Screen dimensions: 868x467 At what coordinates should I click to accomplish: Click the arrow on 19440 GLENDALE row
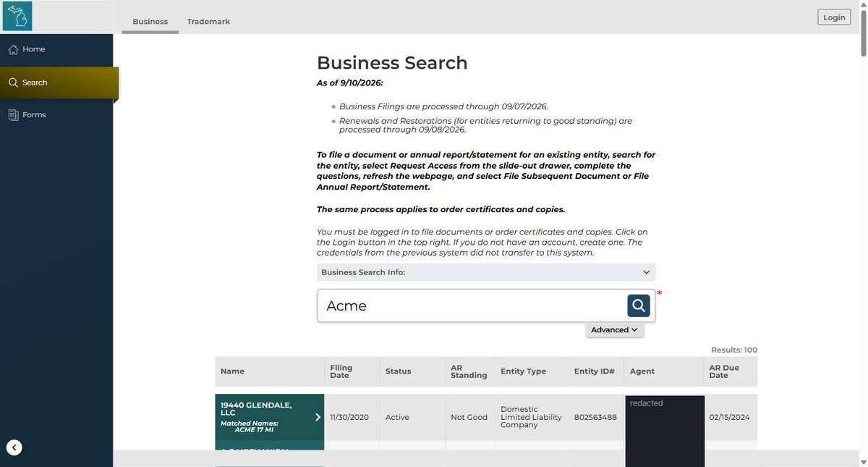pyautogui.click(x=318, y=417)
